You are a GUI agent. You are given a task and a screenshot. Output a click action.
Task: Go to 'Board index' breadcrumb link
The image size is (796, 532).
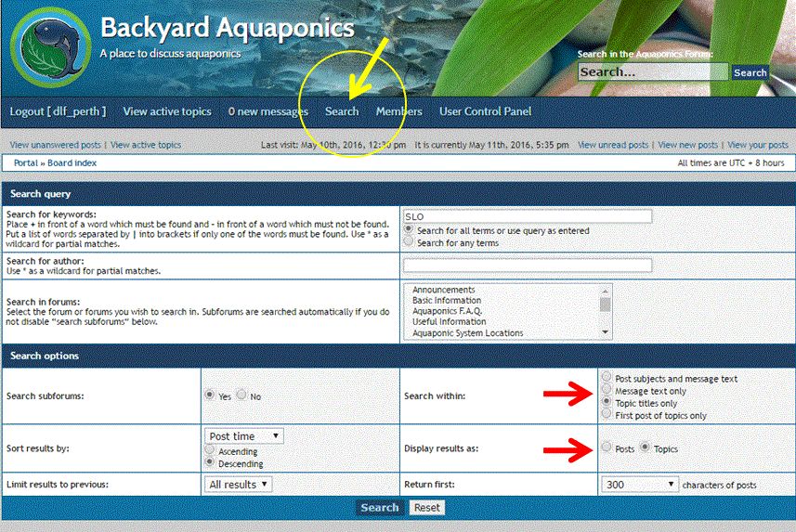point(72,163)
